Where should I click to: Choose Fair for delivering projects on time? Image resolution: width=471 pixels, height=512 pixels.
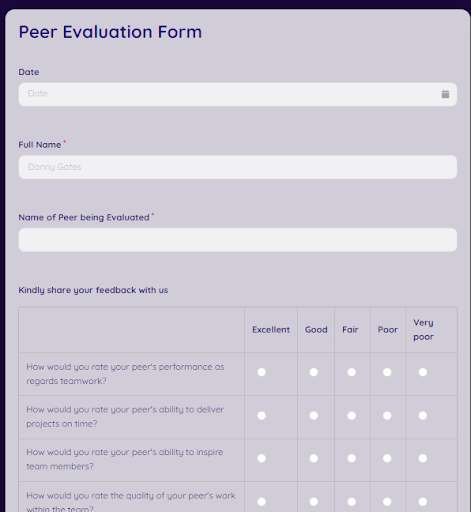click(x=352, y=416)
